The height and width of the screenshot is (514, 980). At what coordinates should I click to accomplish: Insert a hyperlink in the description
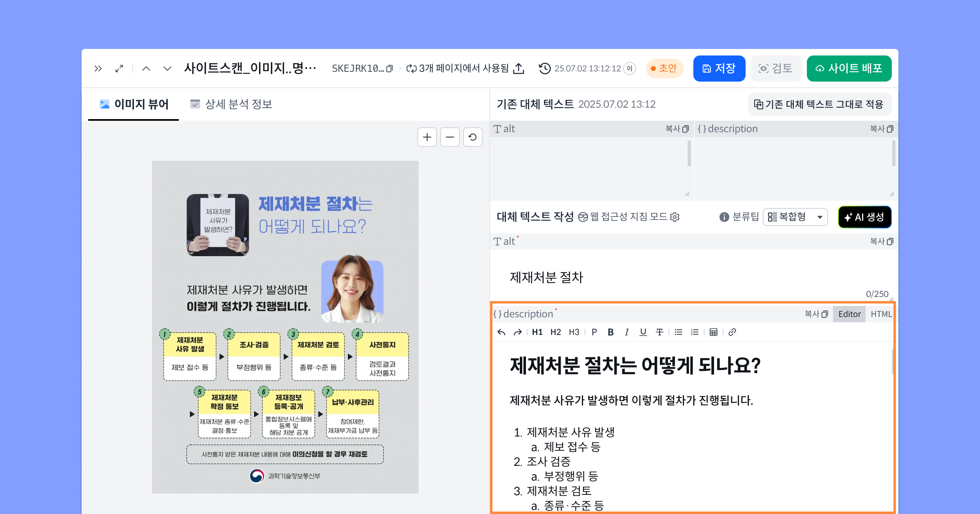[x=732, y=332]
